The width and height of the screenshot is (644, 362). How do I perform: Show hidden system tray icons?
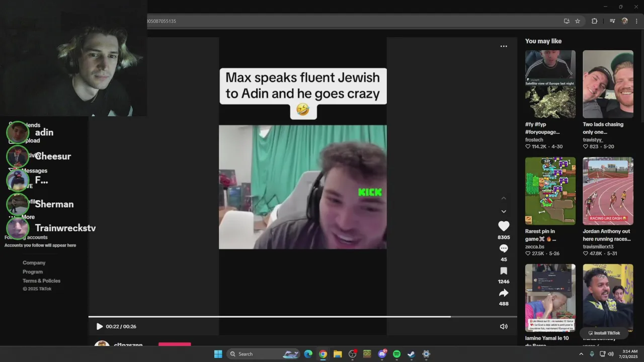coord(581,354)
